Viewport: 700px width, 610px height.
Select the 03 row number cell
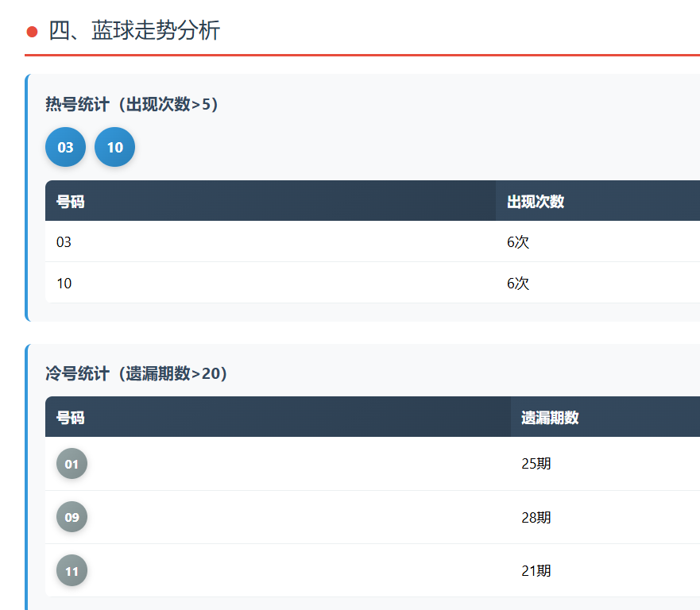click(x=64, y=242)
